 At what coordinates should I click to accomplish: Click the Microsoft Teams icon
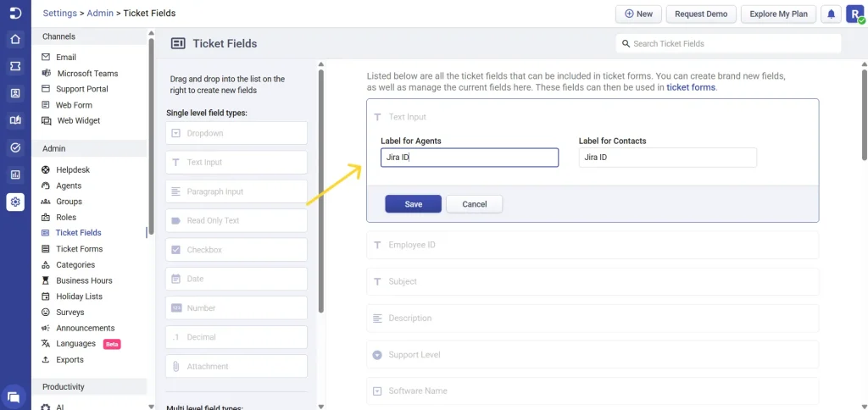tap(46, 73)
